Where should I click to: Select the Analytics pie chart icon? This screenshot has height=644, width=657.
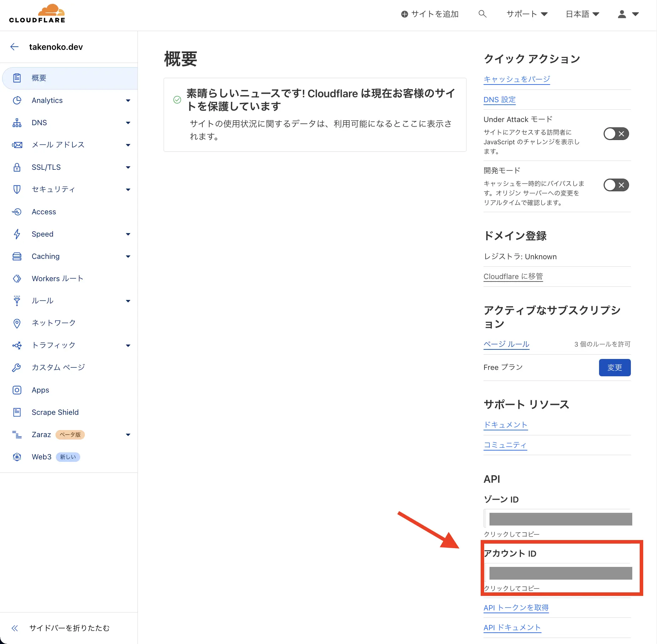[17, 100]
